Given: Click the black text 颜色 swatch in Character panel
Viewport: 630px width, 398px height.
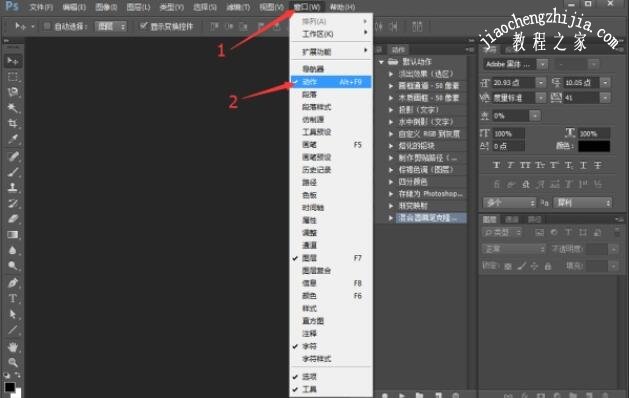Looking at the screenshot, I should tap(594, 146).
